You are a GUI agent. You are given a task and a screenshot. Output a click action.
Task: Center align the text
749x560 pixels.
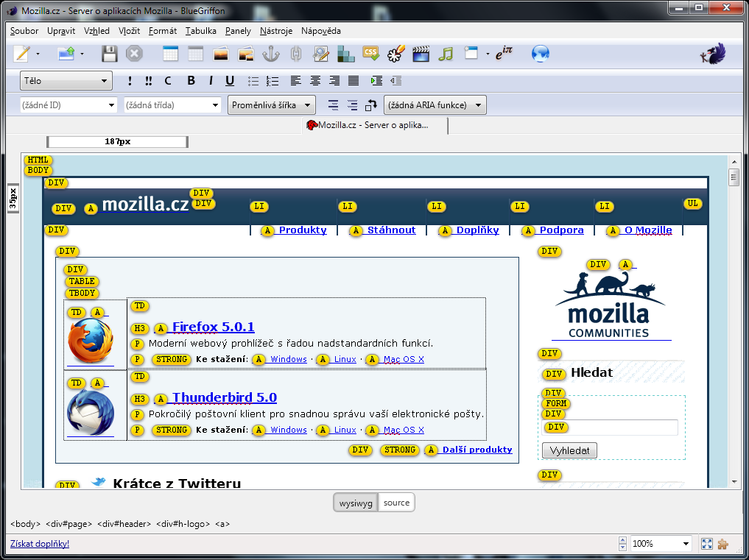[x=314, y=81]
